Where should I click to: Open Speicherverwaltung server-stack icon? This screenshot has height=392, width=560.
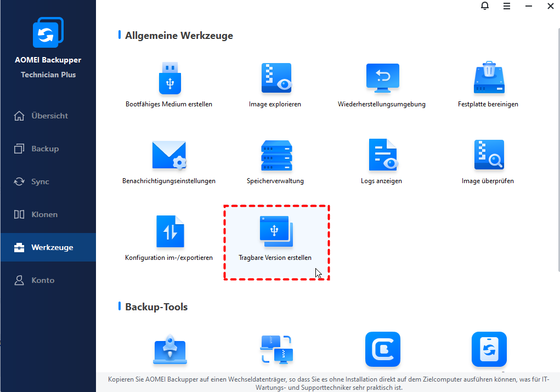tap(276, 155)
